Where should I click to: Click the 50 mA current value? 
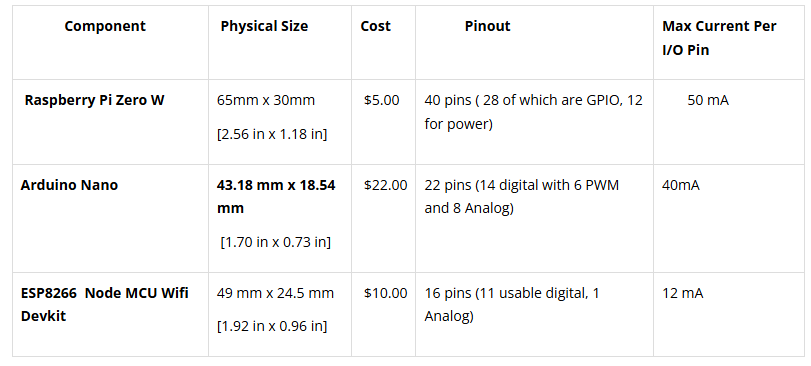click(x=708, y=100)
